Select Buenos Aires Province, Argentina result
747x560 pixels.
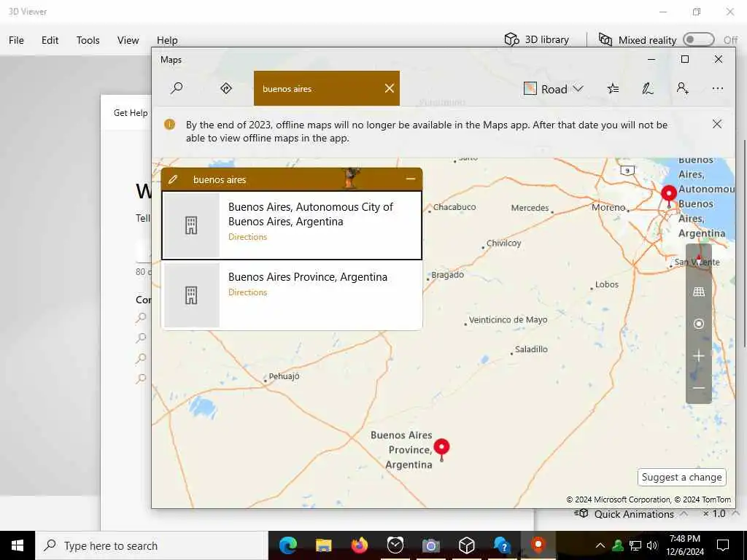coord(292,295)
